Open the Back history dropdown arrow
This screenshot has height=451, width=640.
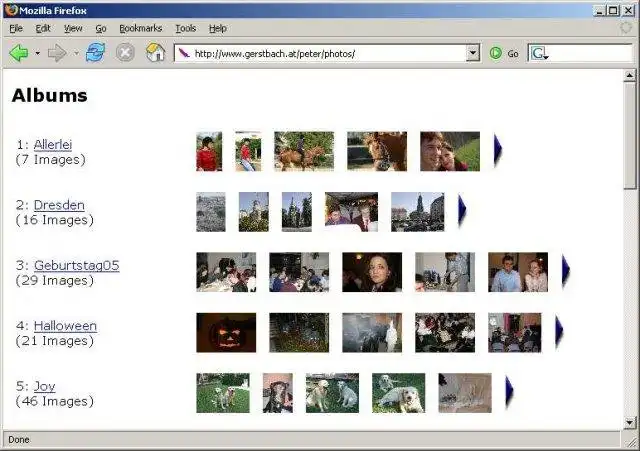[37, 53]
